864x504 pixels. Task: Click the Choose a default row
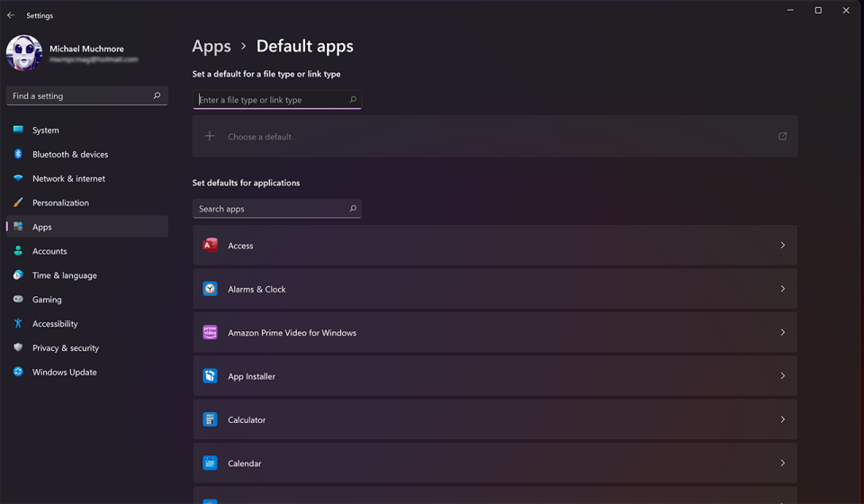(x=495, y=136)
